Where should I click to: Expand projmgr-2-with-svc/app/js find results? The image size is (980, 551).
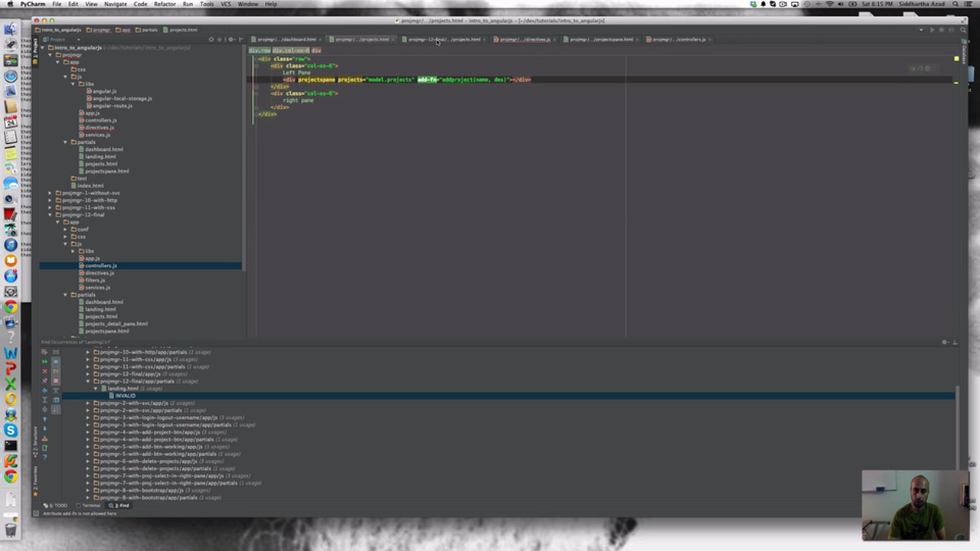tap(88, 403)
